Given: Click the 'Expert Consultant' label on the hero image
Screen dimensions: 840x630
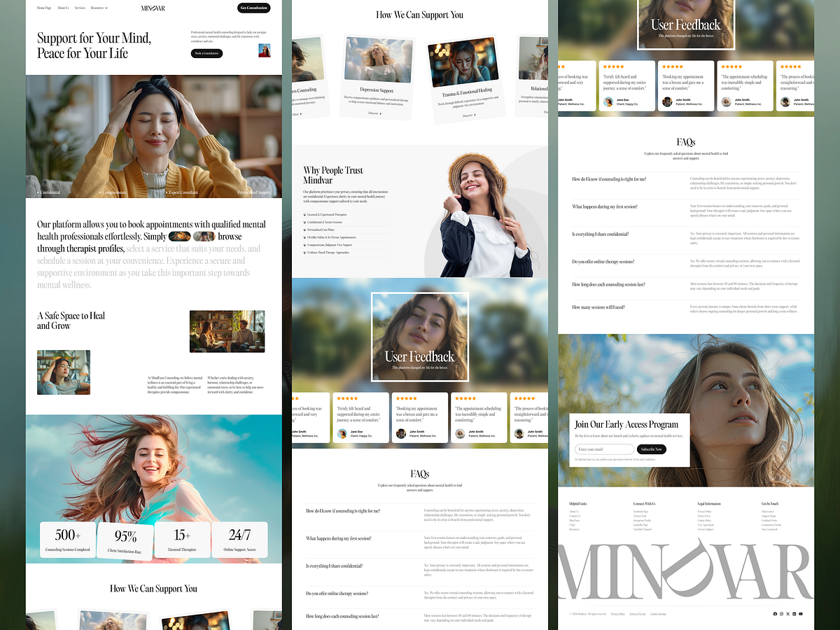Looking at the screenshot, I should (x=183, y=192).
